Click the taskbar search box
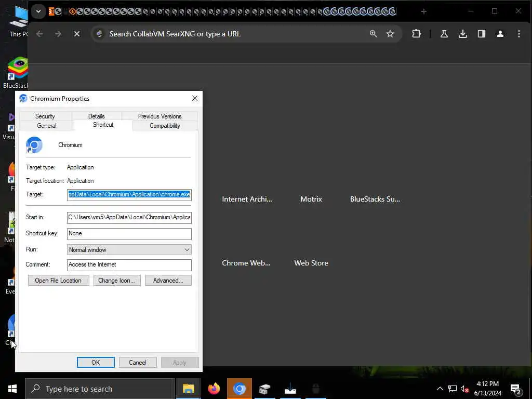The width and height of the screenshot is (532, 399). 100,389
